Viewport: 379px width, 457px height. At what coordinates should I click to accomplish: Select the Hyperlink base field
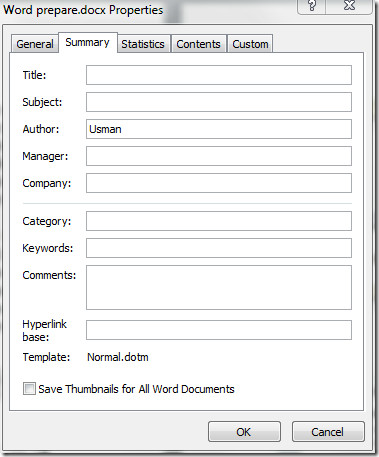219,330
